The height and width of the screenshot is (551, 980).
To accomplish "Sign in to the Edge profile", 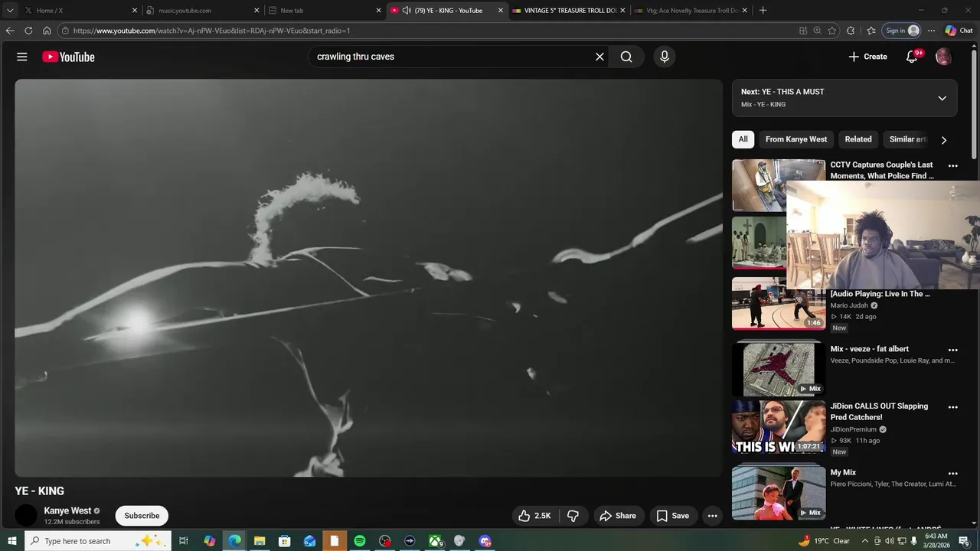I will 902,31.
